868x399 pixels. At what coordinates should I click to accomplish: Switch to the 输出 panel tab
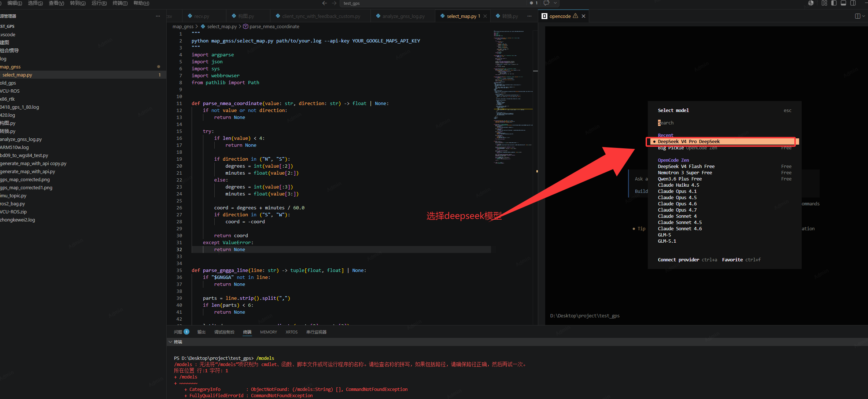[201, 332]
